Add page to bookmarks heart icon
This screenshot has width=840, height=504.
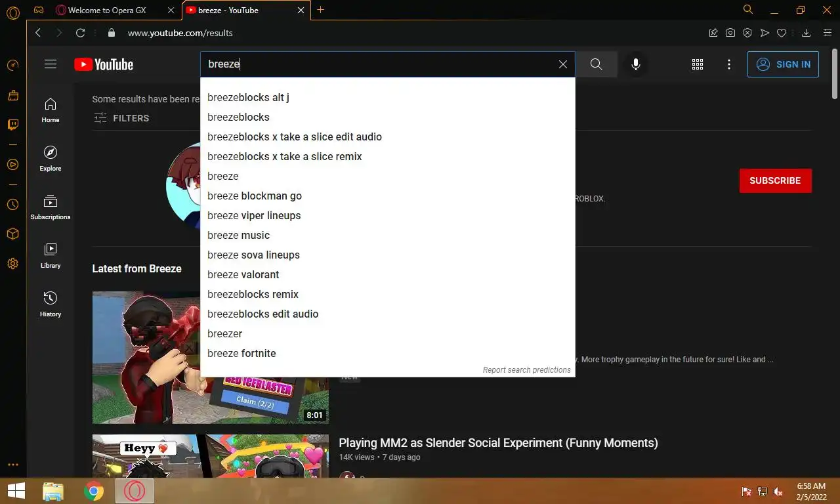click(782, 33)
